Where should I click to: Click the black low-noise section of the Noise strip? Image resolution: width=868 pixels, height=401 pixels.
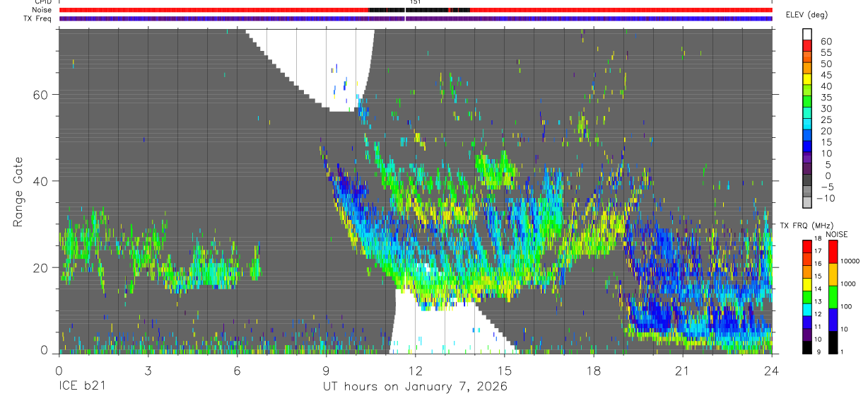420,10
